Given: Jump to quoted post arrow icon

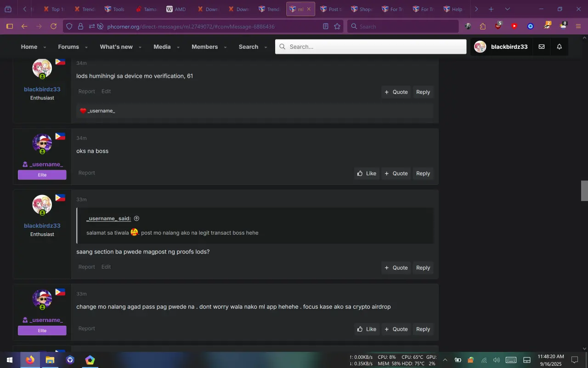Looking at the screenshot, I should point(136,218).
